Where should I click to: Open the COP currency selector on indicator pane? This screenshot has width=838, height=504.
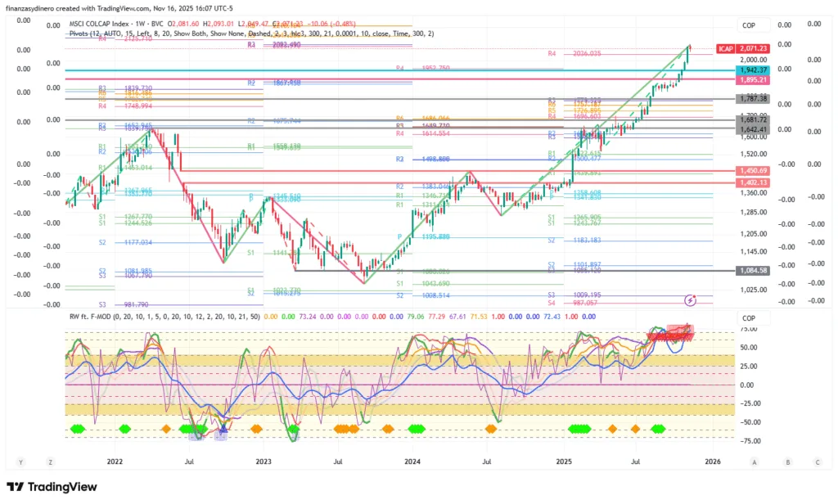748,318
